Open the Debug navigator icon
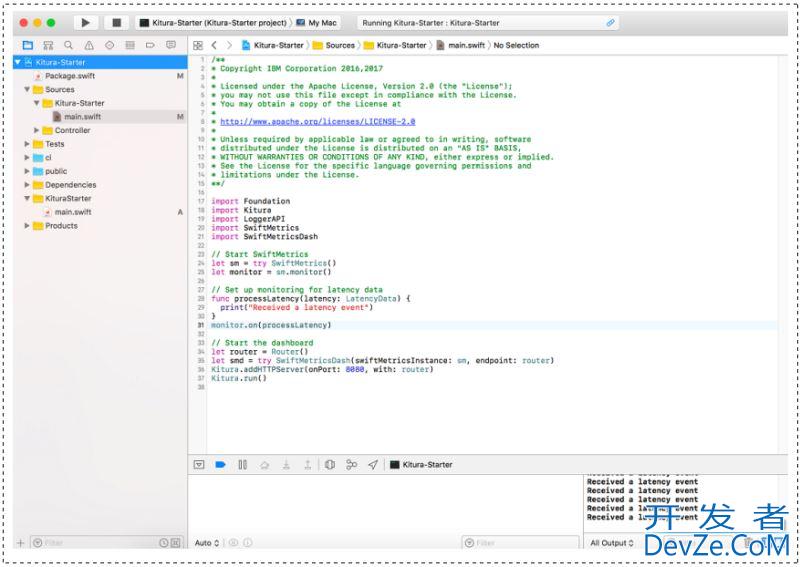Screen dimensions: 800x567 pyautogui.click(x=130, y=45)
